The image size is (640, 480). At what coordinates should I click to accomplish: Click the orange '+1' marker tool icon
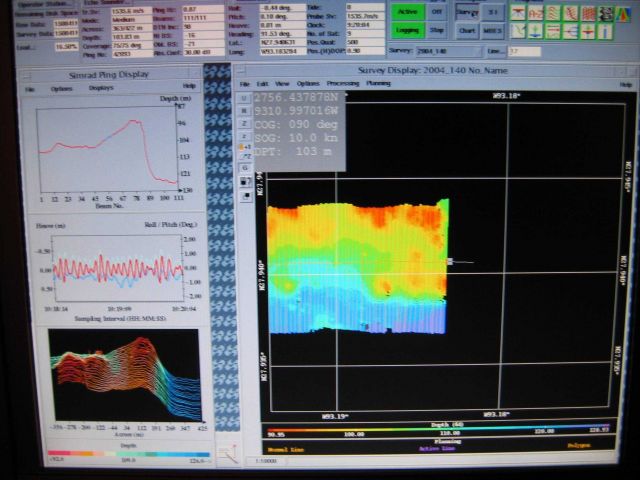[x=245, y=147]
